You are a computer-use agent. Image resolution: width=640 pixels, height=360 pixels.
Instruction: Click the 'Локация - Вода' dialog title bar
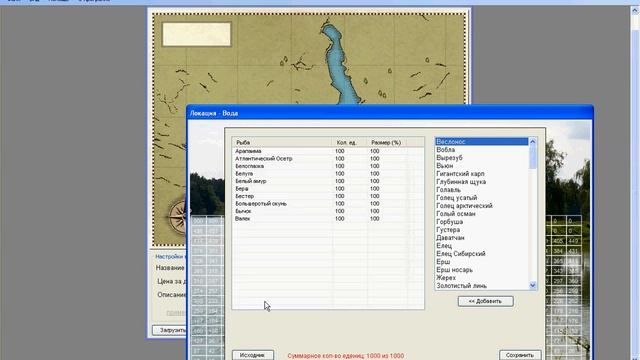[390, 113]
